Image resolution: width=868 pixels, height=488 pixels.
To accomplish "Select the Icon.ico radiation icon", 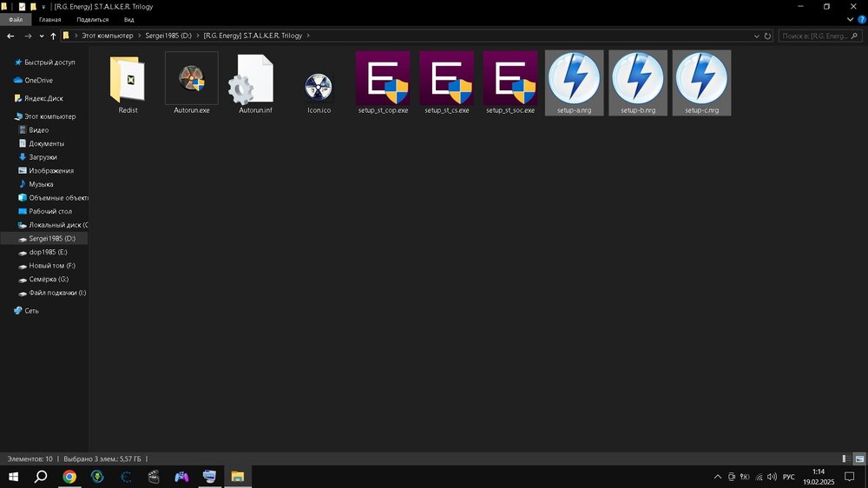I will coord(319,88).
